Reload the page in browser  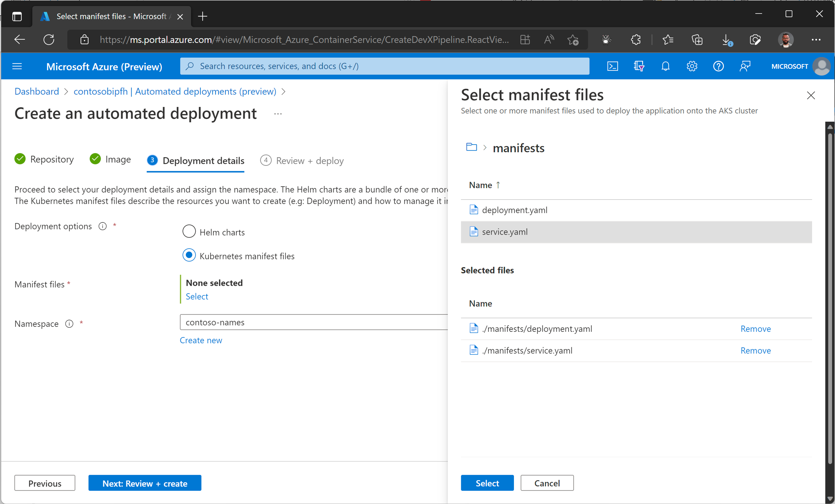coord(49,40)
